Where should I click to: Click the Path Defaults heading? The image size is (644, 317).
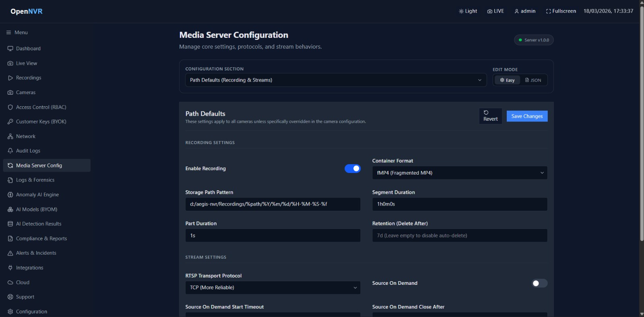[x=205, y=114]
